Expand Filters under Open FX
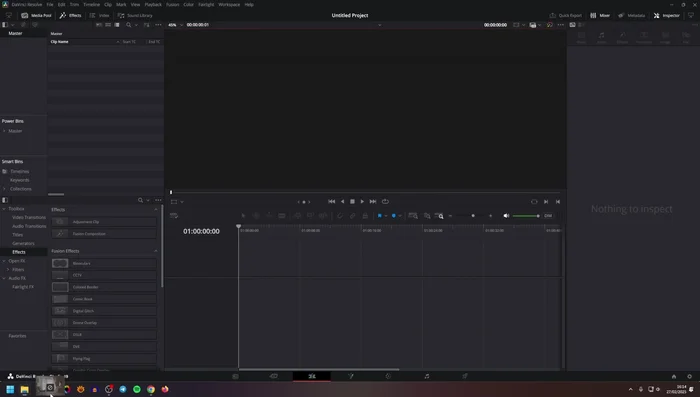 pyautogui.click(x=8, y=270)
